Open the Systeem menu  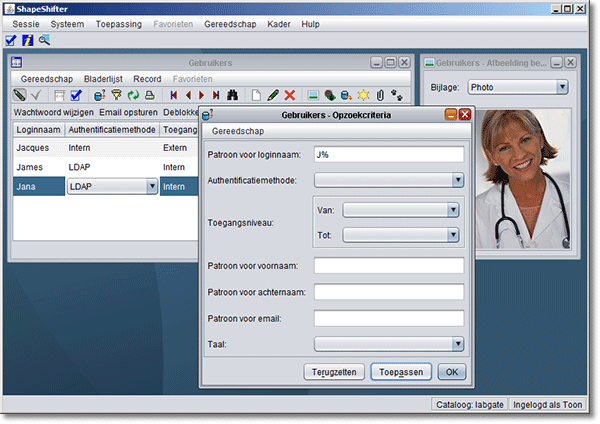click(67, 24)
